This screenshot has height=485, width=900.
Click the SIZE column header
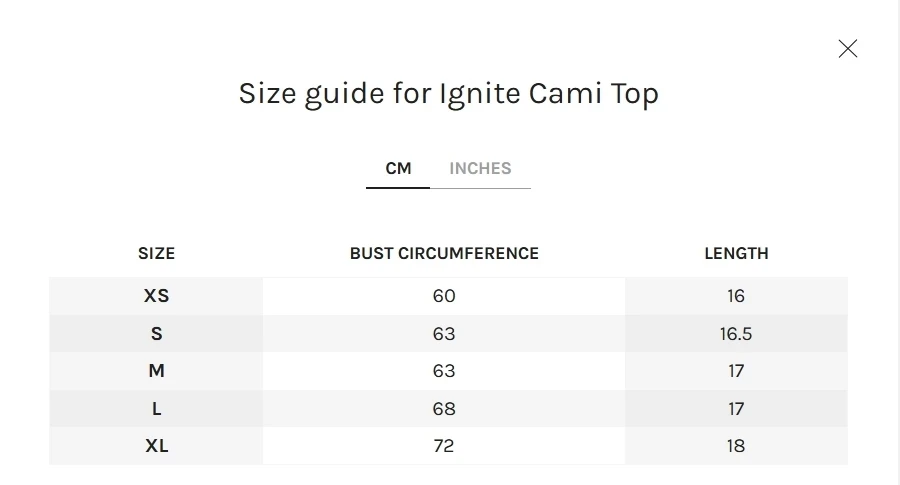pyautogui.click(x=156, y=254)
